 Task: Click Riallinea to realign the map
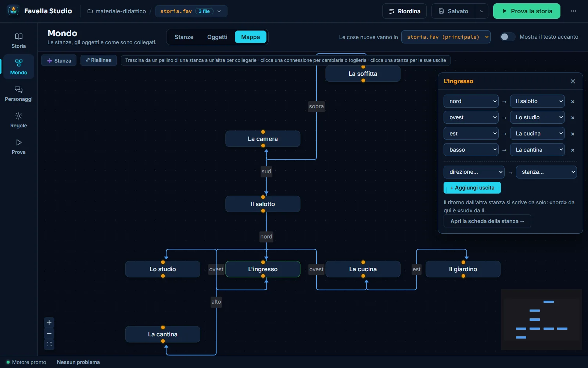[x=98, y=60]
